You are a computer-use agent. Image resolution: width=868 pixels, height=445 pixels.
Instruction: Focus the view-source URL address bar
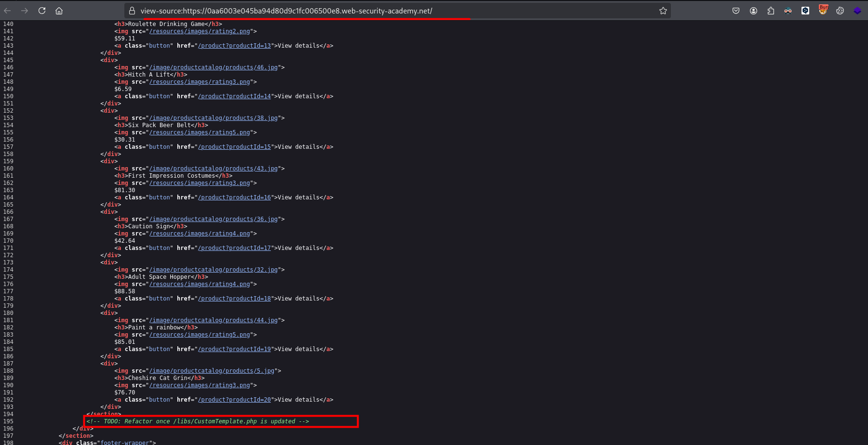pos(337,11)
